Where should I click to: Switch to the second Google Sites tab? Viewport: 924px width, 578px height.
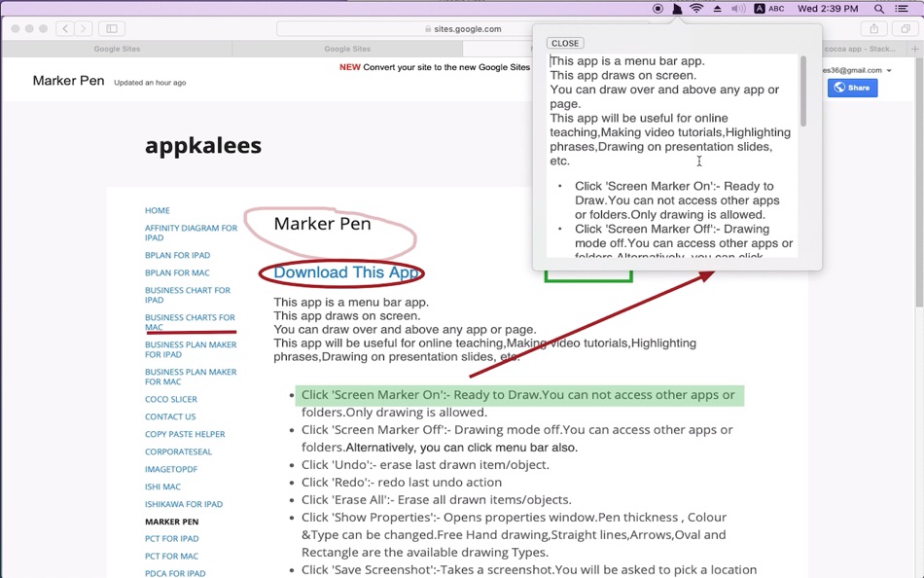tap(347, 49)
